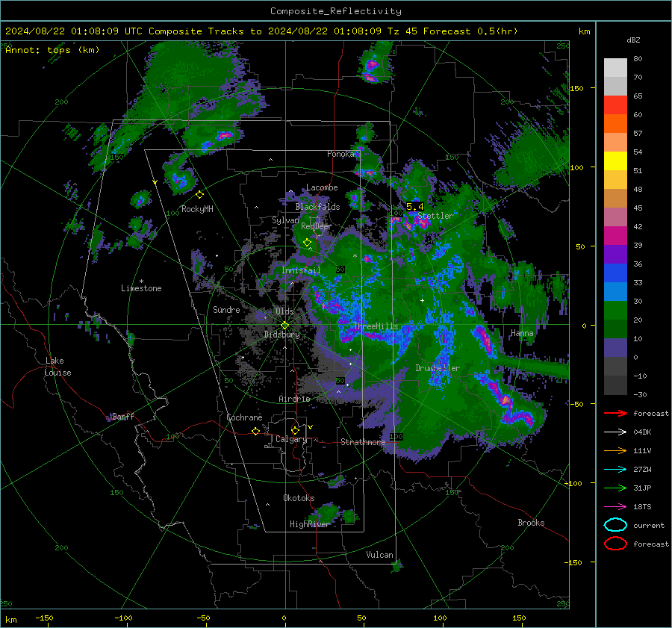Select the Strathmore label

pos(363,442)
